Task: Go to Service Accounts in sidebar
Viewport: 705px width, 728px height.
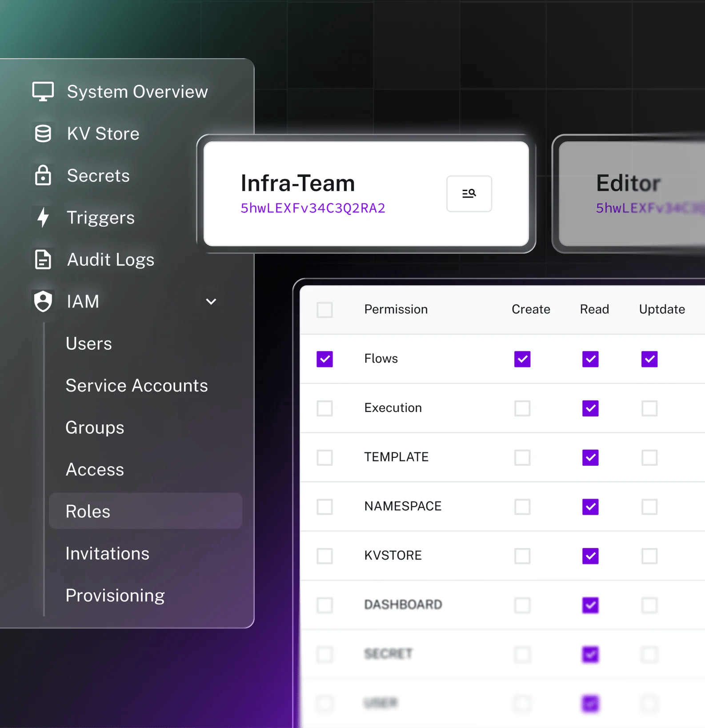Action: point(136,385)
